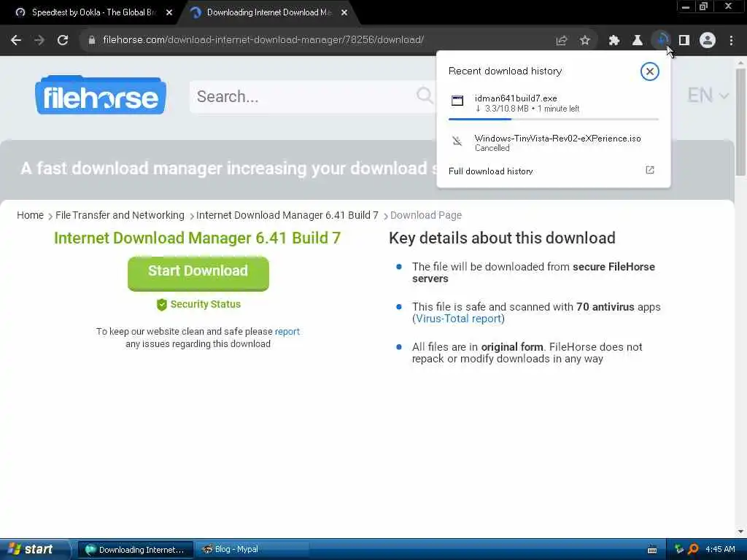747x560 pixels.
Task: Close the Downloading Internet Download Manager tab
Action: [x=344, y=13]
